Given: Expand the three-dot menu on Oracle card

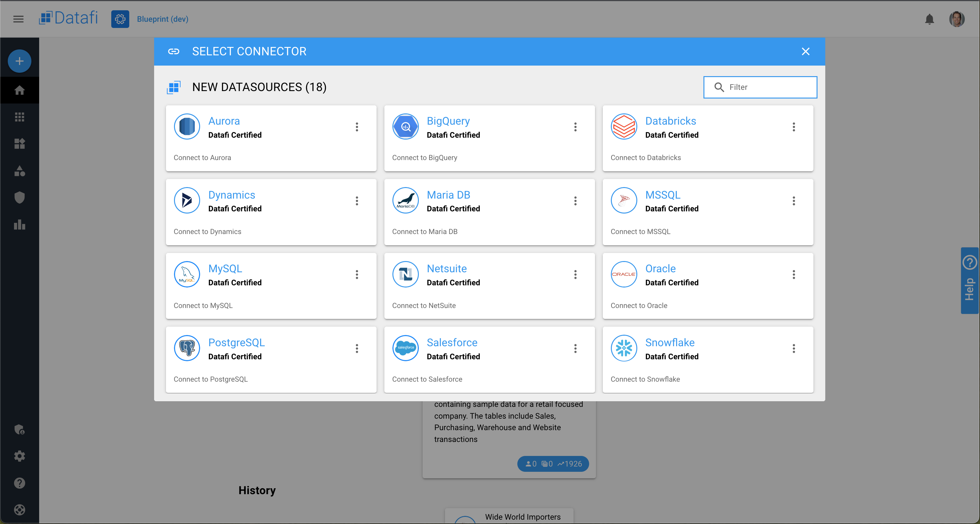Looking at the screenshot, I should [793, 274].
